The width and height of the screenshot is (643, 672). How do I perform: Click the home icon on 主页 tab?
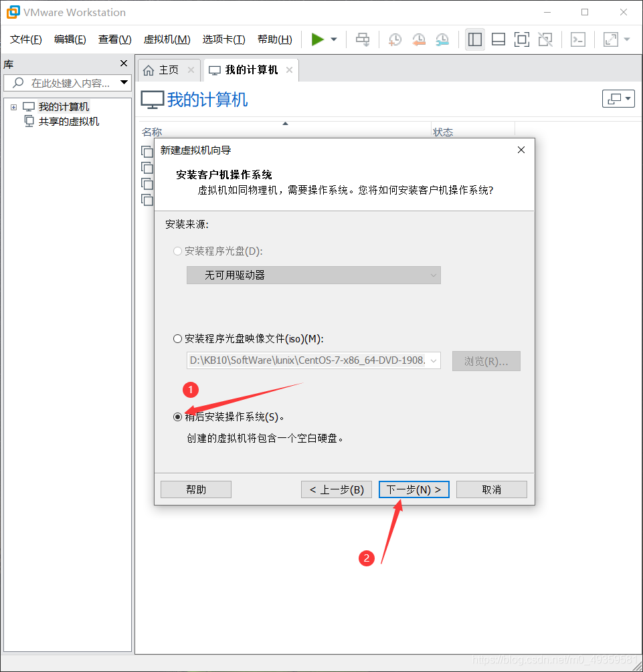click(x=149, y=70)
